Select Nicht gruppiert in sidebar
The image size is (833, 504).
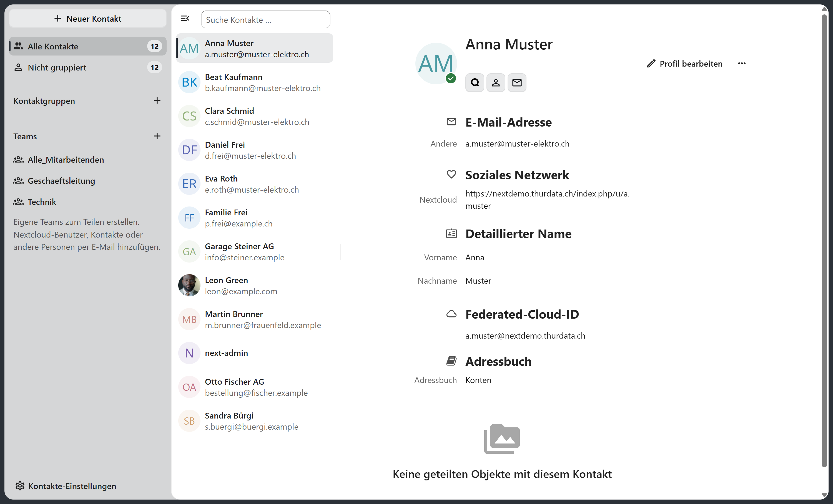pyautogui.click(x=87, y=67)
